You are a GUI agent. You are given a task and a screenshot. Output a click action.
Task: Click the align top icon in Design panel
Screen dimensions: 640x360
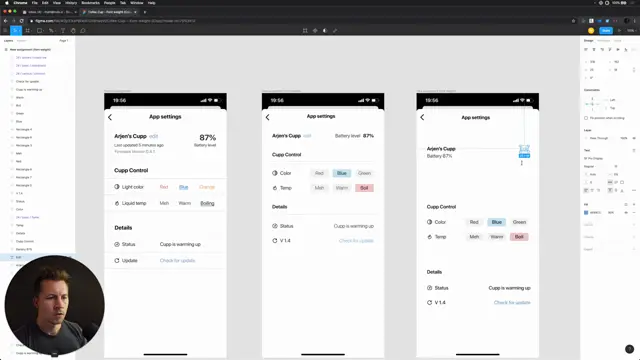click(x=610, y=49)
